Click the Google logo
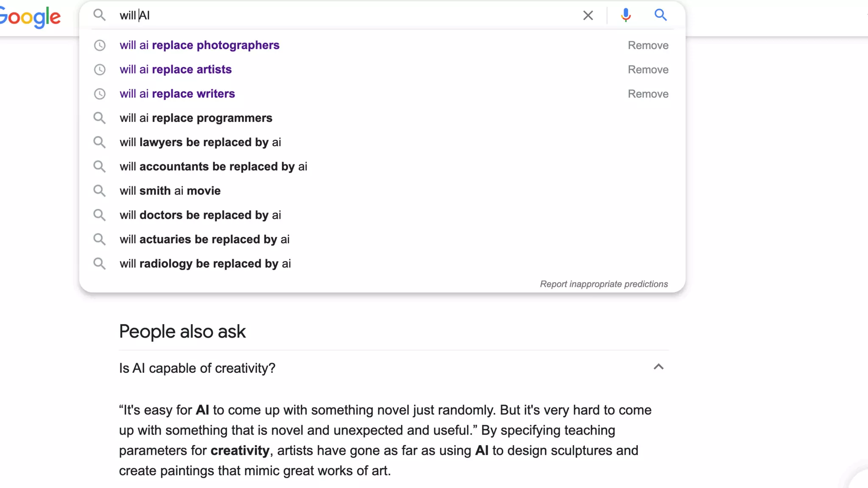The height and width of the screenshot is (488, 868). [31, 17]
